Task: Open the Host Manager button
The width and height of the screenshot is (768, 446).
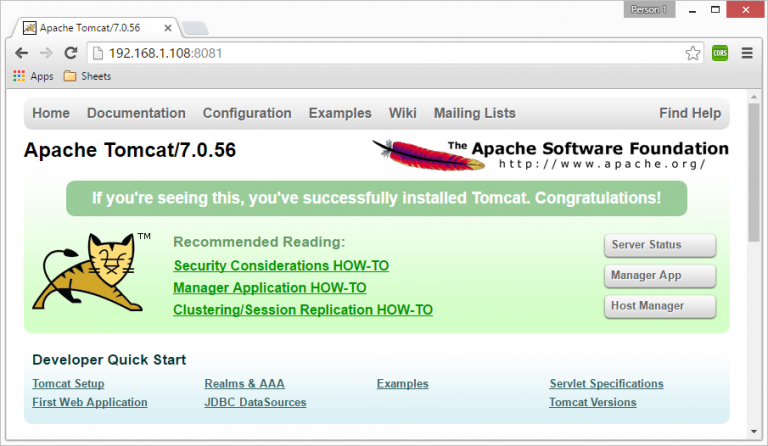Action: pos(660,306)
